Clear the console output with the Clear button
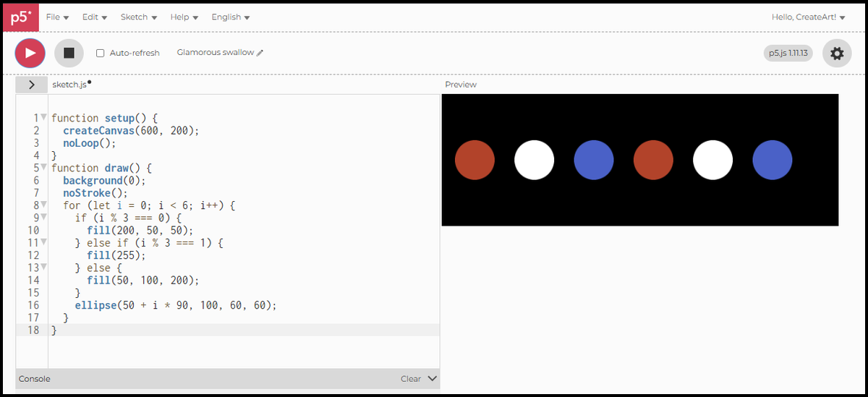Screen dimensions: 868x397 click(411, 378)
